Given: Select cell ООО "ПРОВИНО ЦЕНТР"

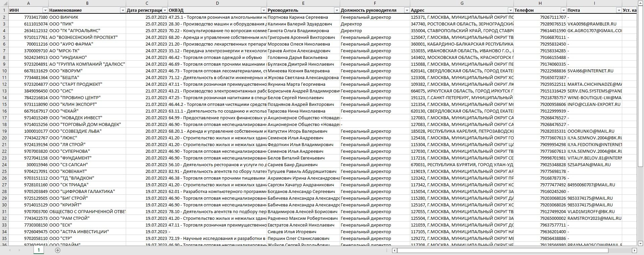Looking at the screenshot, I should (87, 98).
